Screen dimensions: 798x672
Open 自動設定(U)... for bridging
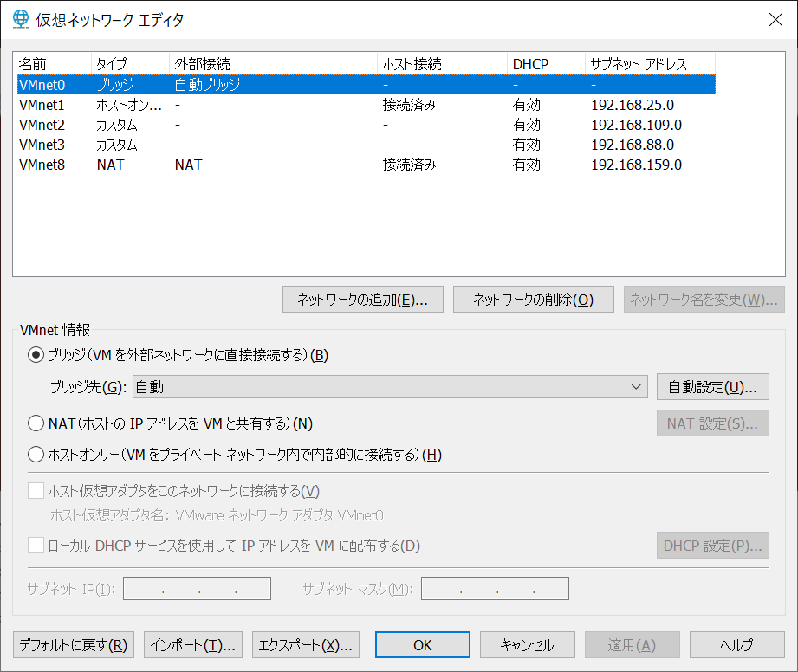[x=712, y=387]
